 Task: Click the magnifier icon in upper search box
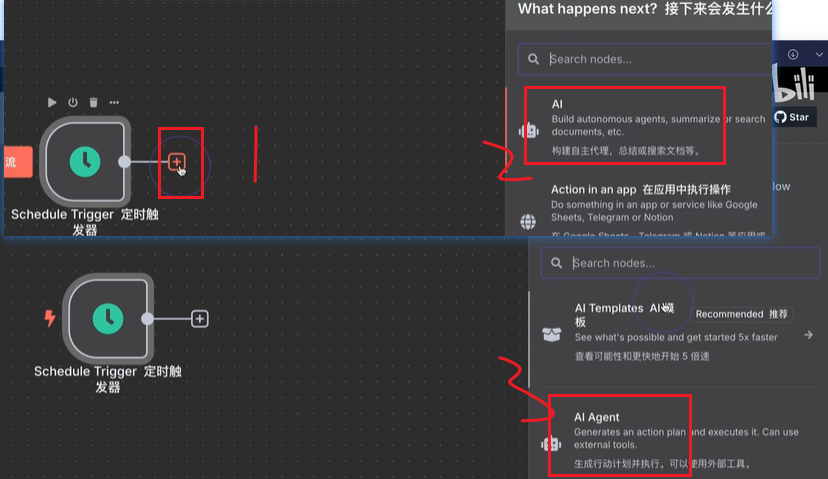pyautogui.click(x=533, y=59)
